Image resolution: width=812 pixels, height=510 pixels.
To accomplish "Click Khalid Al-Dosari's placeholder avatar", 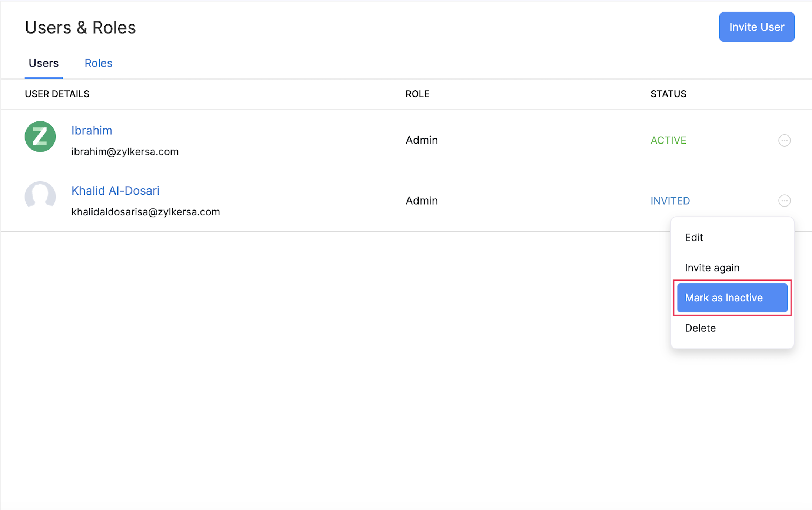I will (x=40, y=197).
